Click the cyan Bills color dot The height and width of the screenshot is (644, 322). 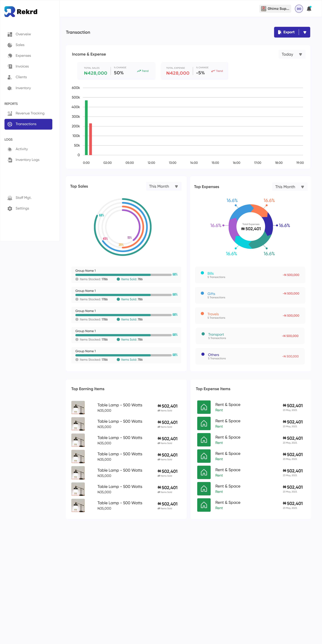(202, 273)
